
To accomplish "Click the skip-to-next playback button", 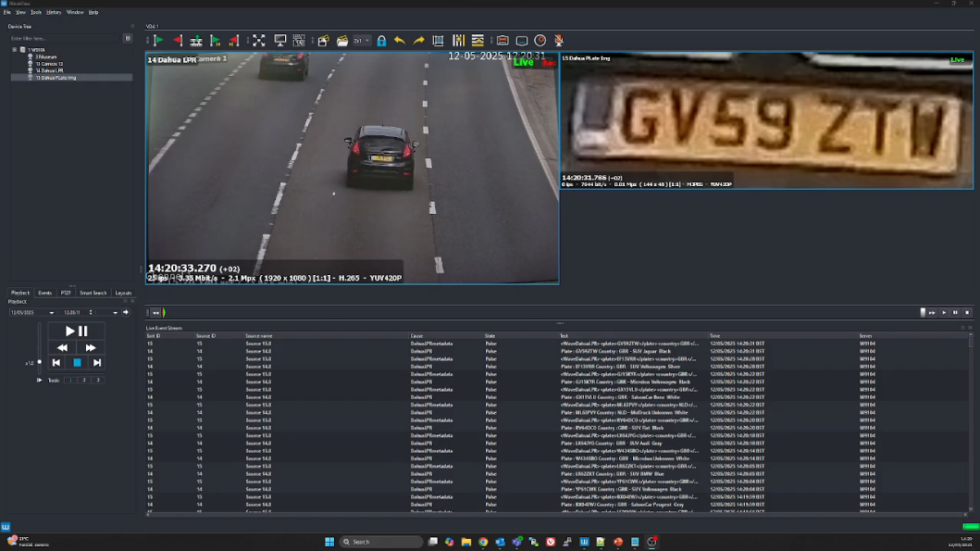I will 97,363.
